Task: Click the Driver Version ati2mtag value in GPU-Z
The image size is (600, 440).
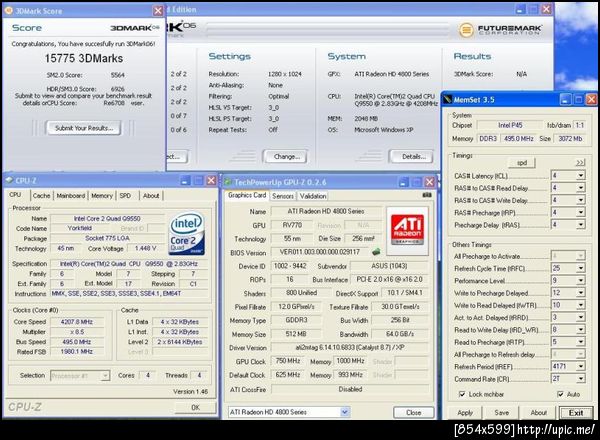Action: click(350, 348)
